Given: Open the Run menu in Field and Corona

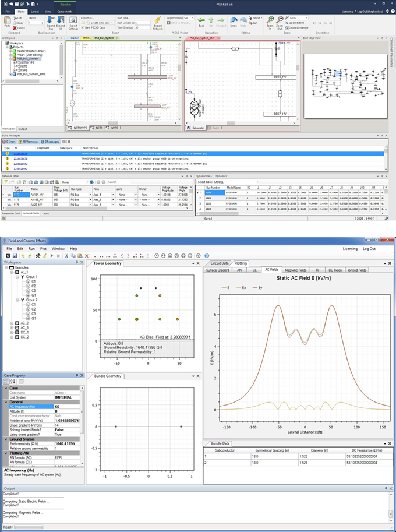Looking at the screenshot, I should click(x=31, y=249).
